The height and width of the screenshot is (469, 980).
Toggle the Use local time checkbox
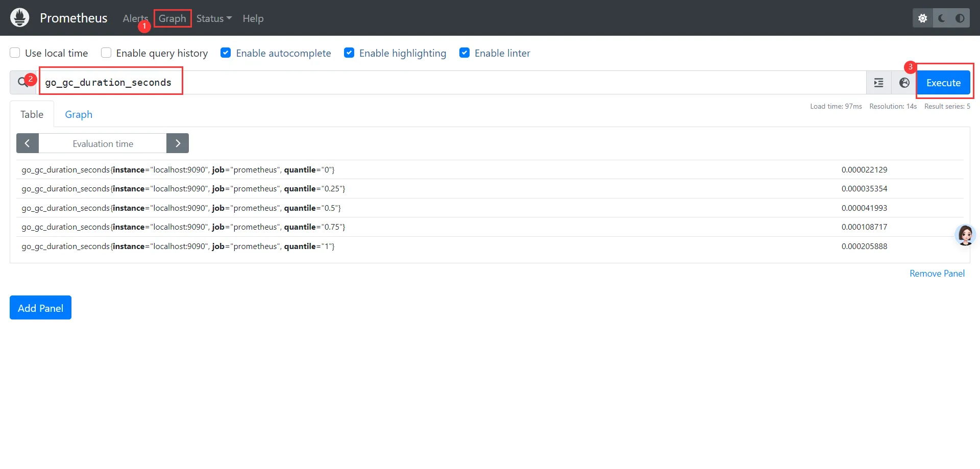pos(15,53)
